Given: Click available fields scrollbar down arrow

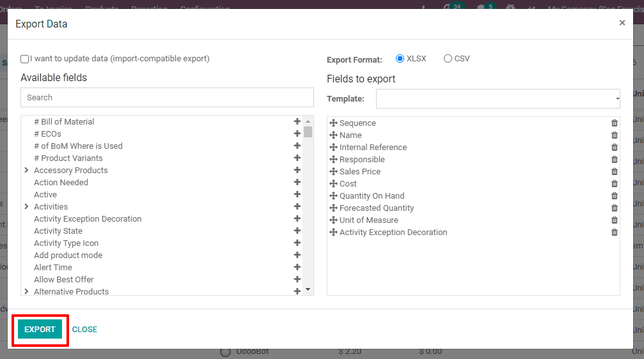Looking at the screenshot, I should coord(308,289).
